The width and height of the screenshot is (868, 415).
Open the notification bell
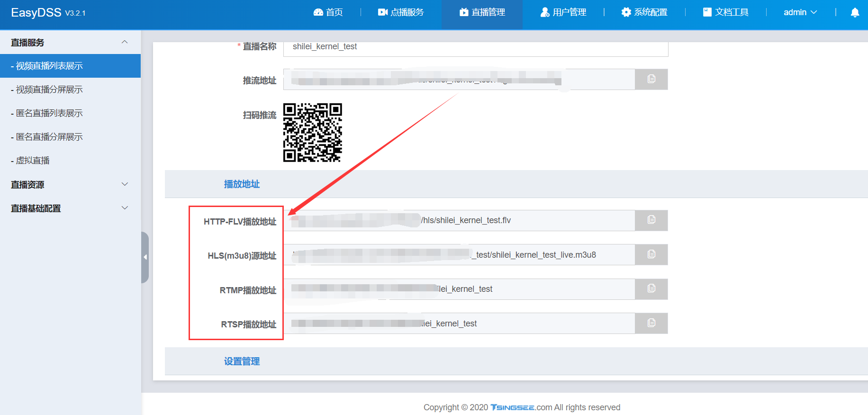pyautogui.click(x=855, y=13)
